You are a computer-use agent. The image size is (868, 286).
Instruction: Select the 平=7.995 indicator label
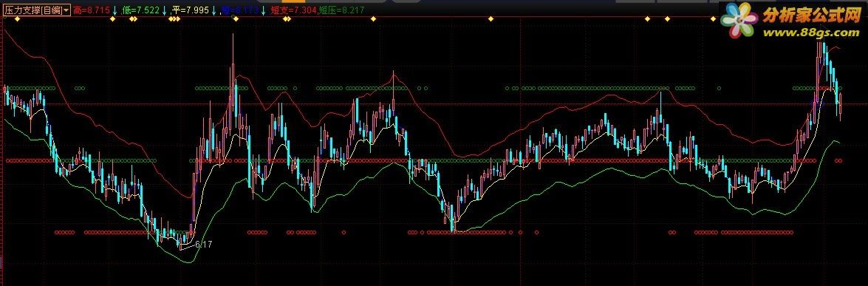(x=191, y=10)
